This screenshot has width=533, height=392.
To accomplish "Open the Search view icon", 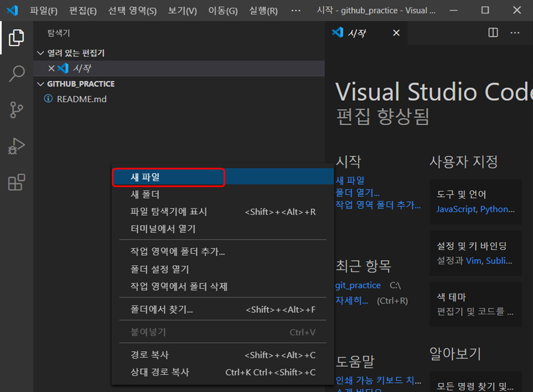I will coord(16,74).
